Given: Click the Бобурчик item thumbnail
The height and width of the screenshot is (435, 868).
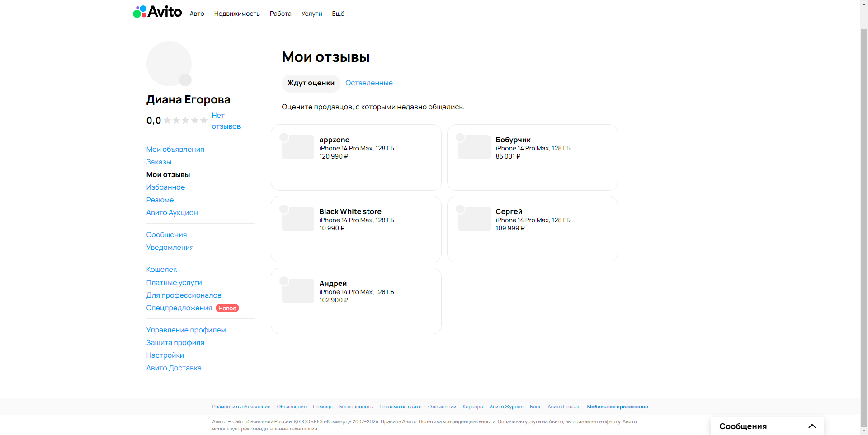Looking at the screenshot, I should pos(474,147).
